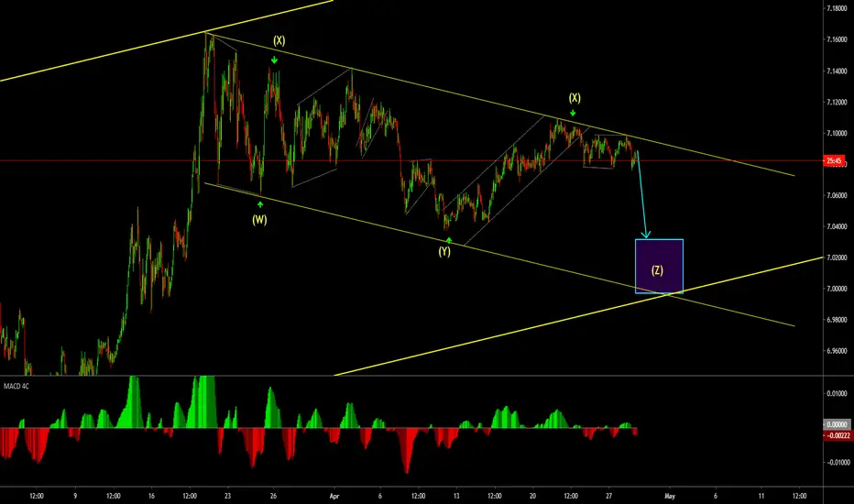Screen dimensions: 854x504
Task: Click the 20 date label on the time axis
Action: (x=532, y=497)
